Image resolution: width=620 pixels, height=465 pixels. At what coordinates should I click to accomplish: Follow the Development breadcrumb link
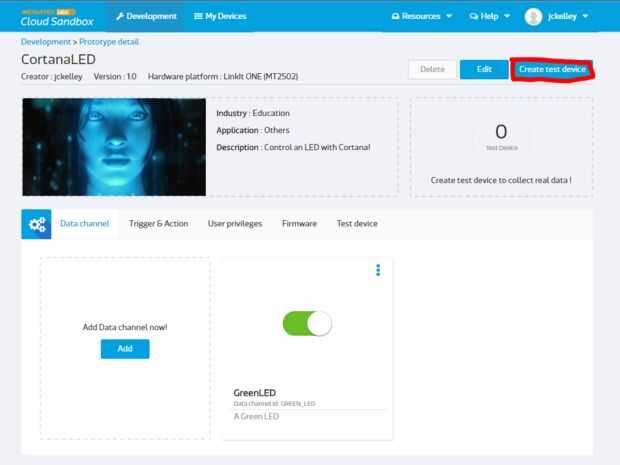tap(45, 42)
